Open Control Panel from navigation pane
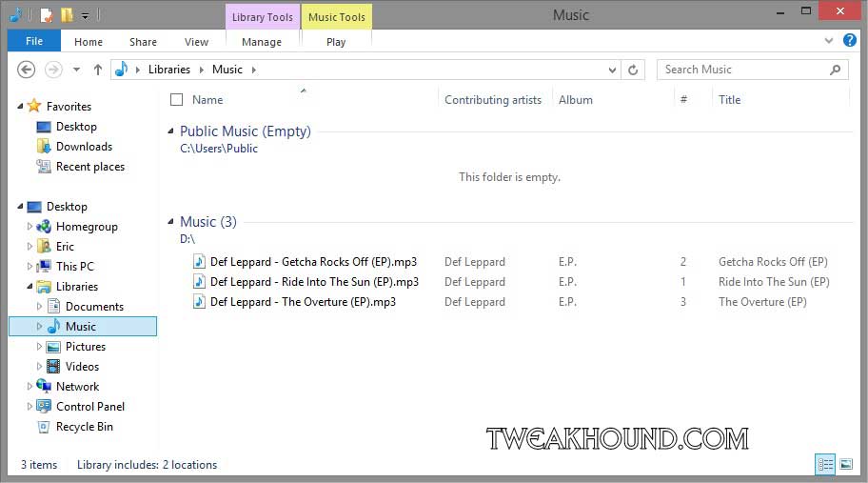The image size is (868, 483). coord(90,407)
